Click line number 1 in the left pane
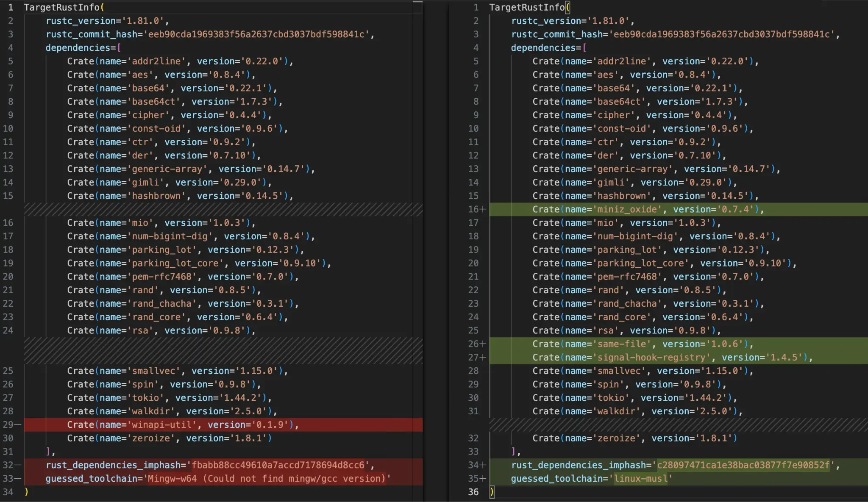This screenshot has height=502, width=868. [x=10, y=7]
